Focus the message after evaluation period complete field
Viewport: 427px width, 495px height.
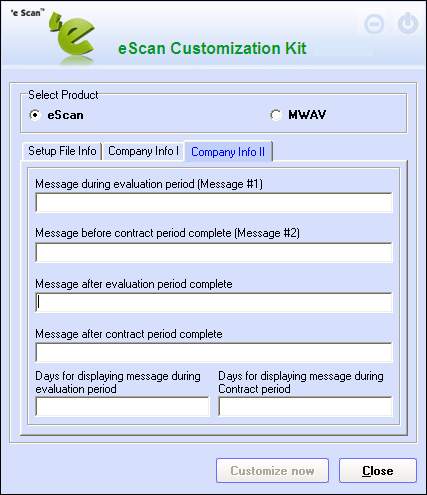click(214, 302)
